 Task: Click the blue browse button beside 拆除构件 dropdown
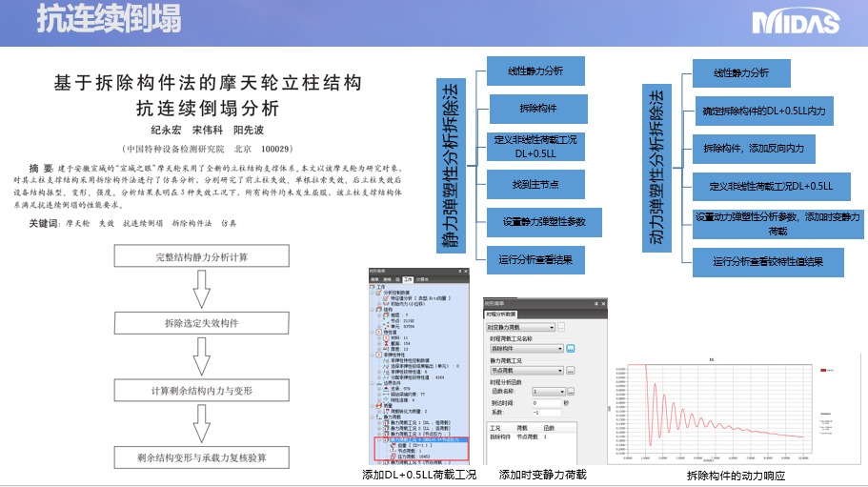pyautogui.click(x=571, y=349)
